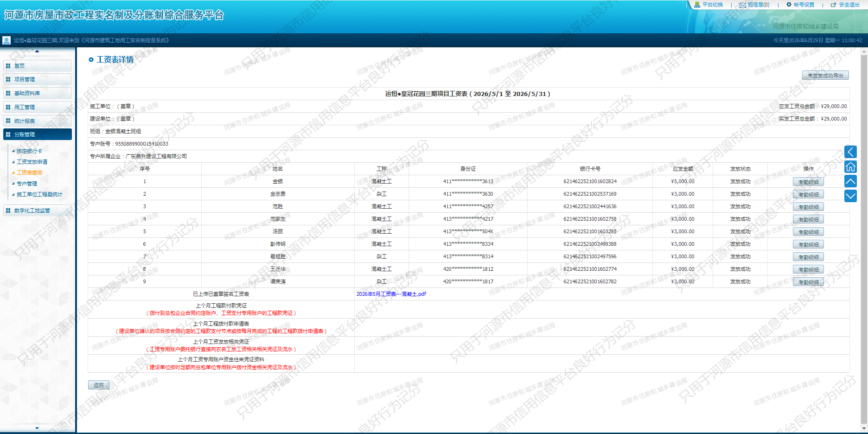868x434 pixels.
Task: Click the 平台切换 platform switch icon
Action: coord(697,5)
